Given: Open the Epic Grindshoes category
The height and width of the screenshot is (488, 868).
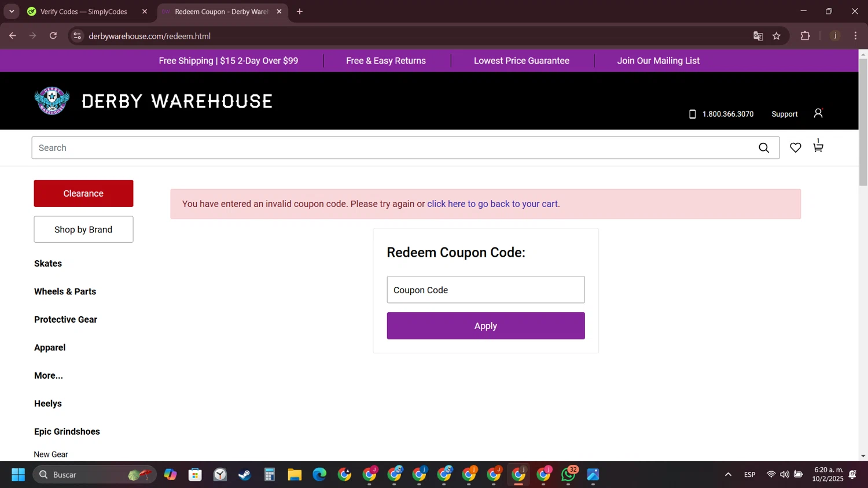Looking at the screenshot, I should (x=67, y=432).
